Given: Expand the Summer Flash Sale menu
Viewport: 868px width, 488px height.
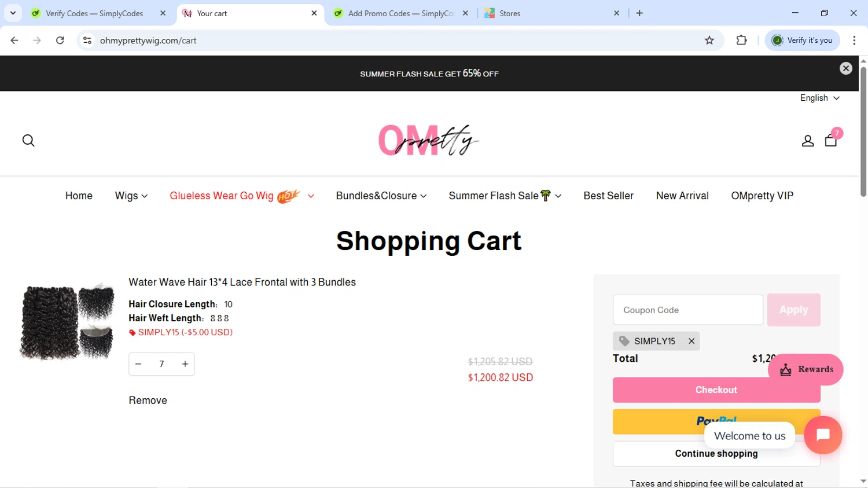Looking at the screenshot, I should [x=505, y=196].
